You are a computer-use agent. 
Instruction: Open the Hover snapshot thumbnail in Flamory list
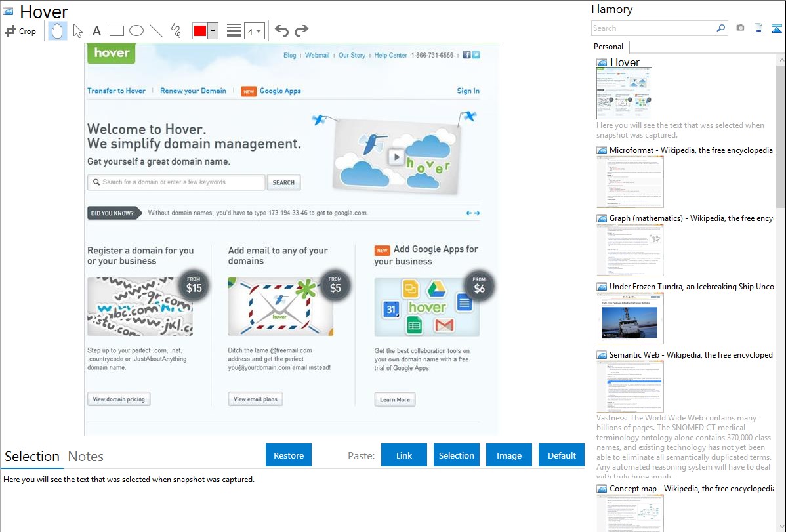(623, 92)
